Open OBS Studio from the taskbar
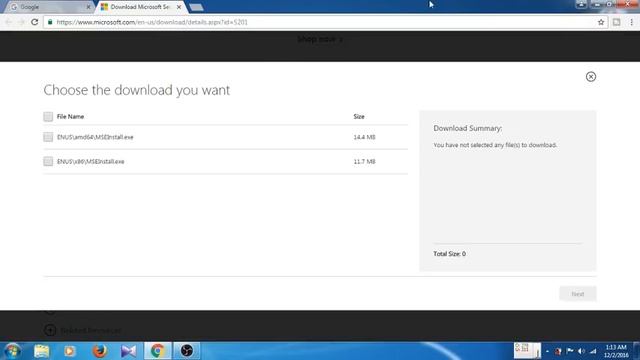The height and width of the screenshot is (360, 640). pos(187,351)
